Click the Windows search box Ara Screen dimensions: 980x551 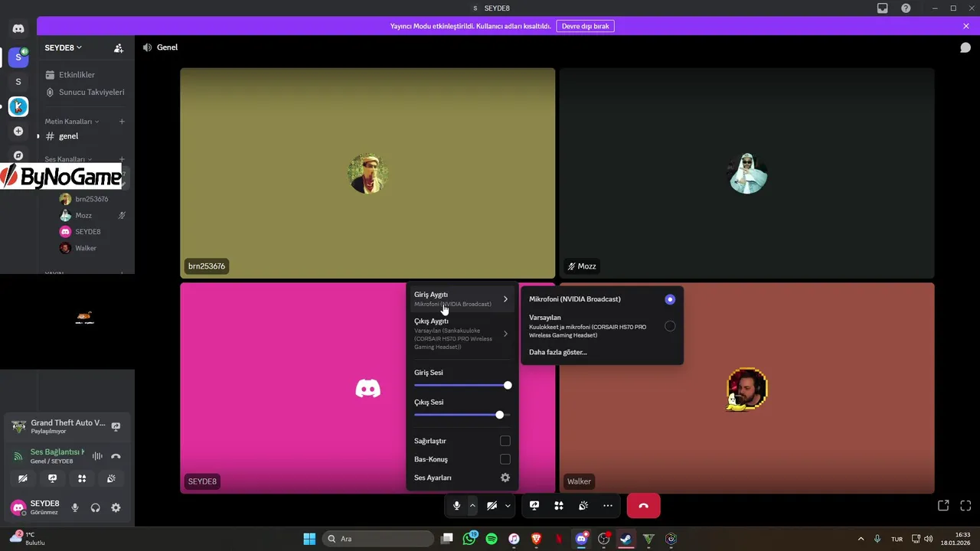(378, 539)
